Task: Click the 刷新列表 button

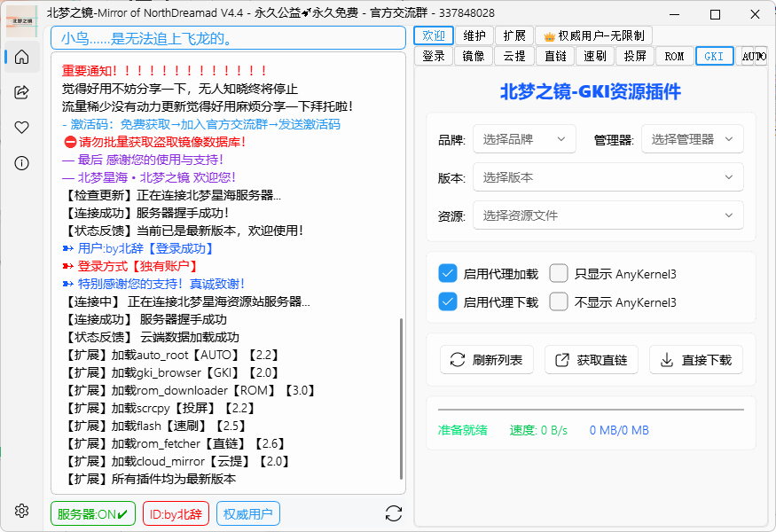Action: pos(486,360)
